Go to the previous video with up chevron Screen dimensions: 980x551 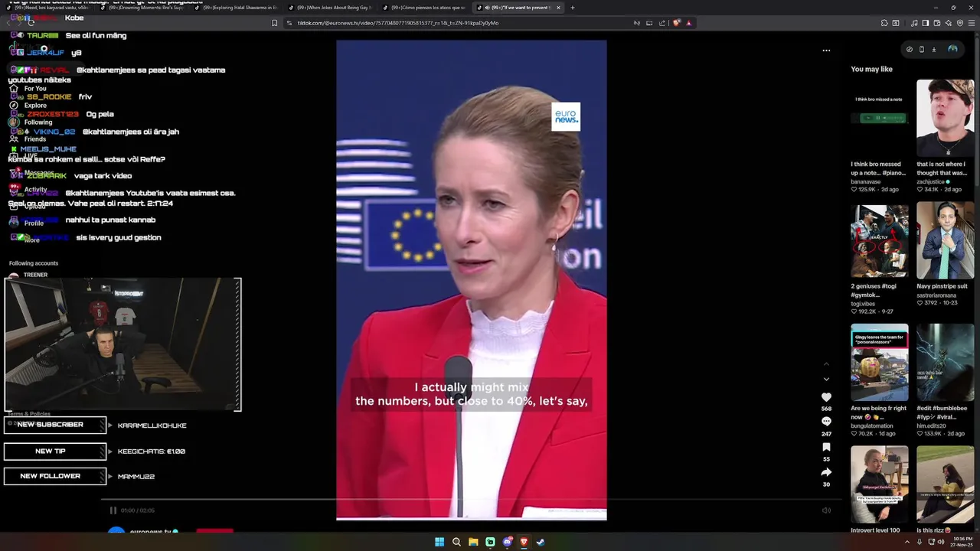[826, 364]
